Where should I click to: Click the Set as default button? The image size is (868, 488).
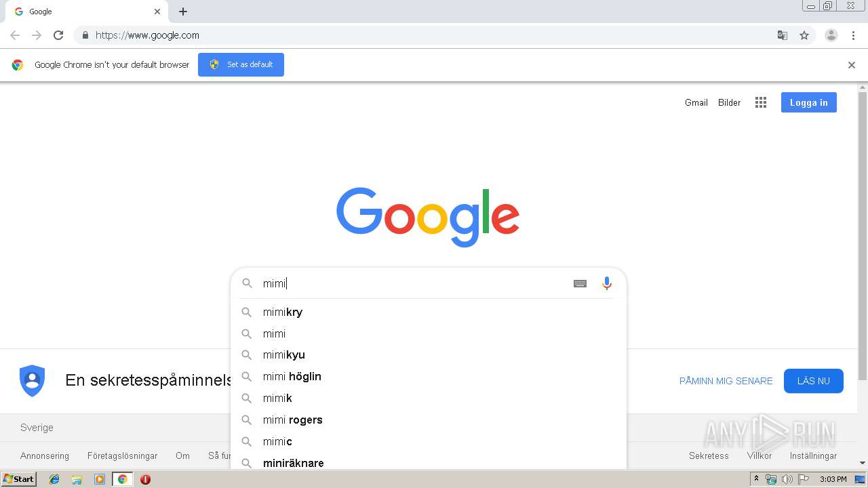(241, 64)
